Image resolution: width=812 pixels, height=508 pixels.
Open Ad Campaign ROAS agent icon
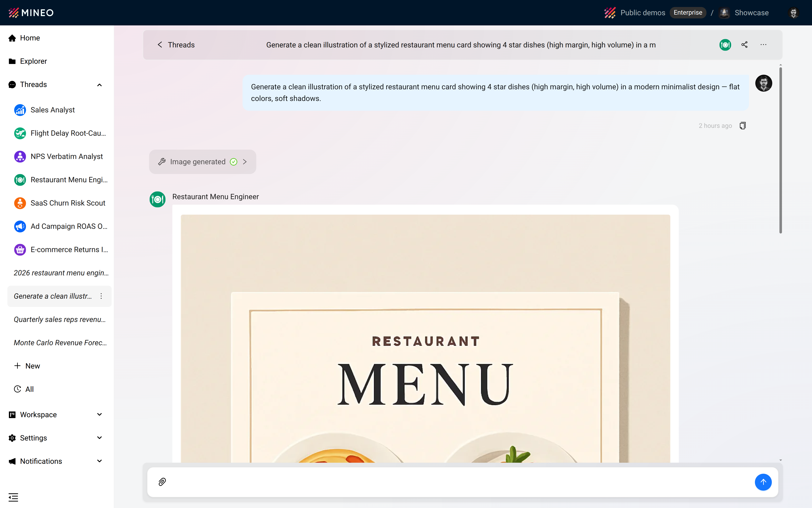pos(20,226)
